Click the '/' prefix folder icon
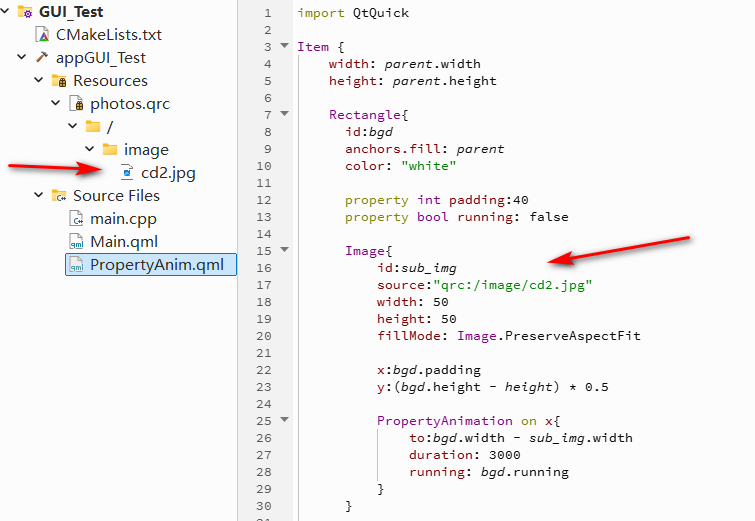Screen dimensions: 755x521 coord(93,126)
